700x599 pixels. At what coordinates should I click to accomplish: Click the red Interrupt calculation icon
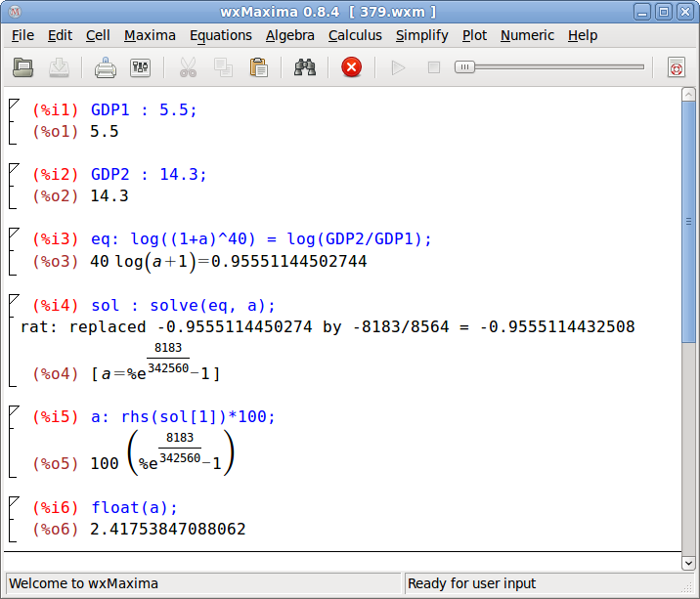tap(351, 67)
